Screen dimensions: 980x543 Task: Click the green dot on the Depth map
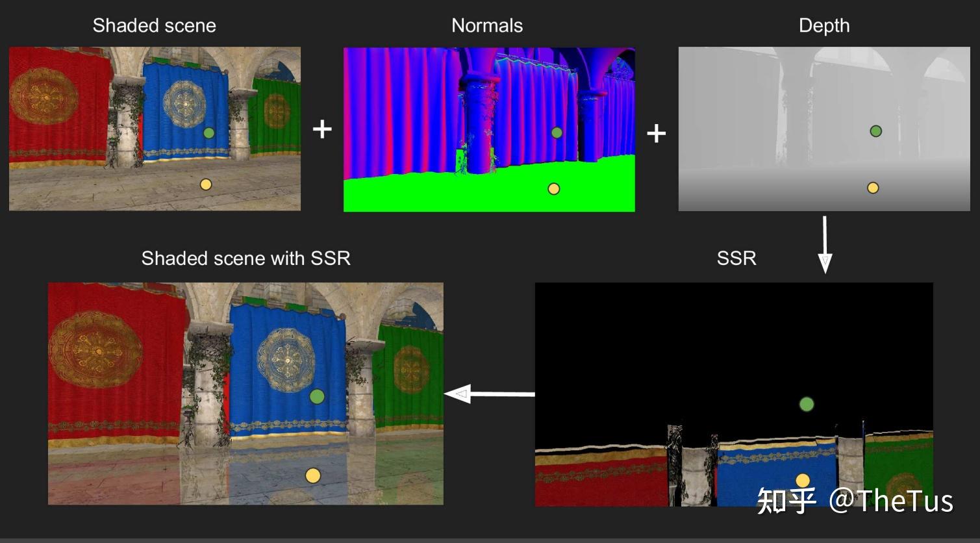[877, 131]
